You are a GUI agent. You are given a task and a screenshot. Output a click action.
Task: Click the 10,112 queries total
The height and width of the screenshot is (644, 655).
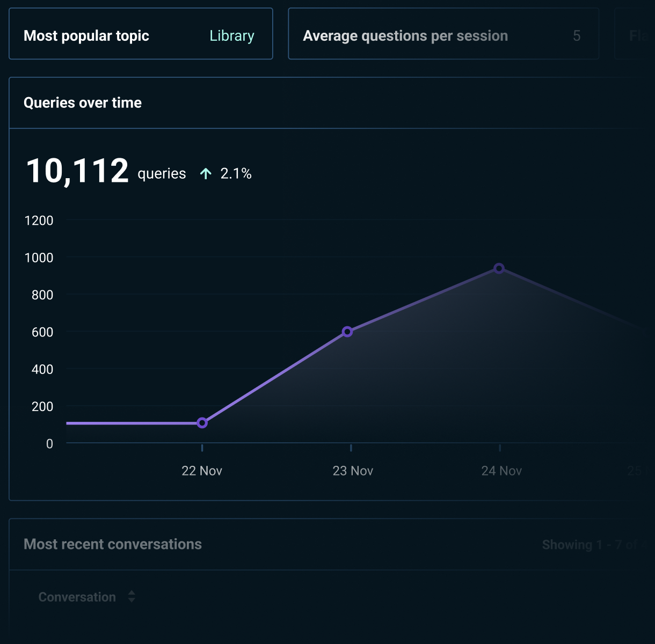coord(77,171)
